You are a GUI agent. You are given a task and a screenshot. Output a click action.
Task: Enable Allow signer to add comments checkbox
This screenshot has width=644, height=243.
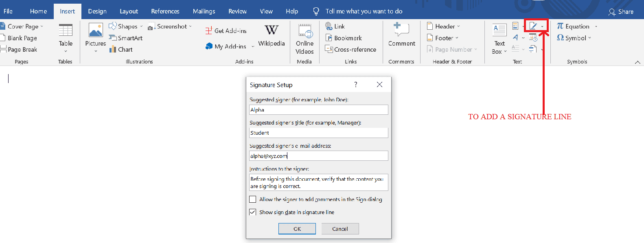(253, 199)
